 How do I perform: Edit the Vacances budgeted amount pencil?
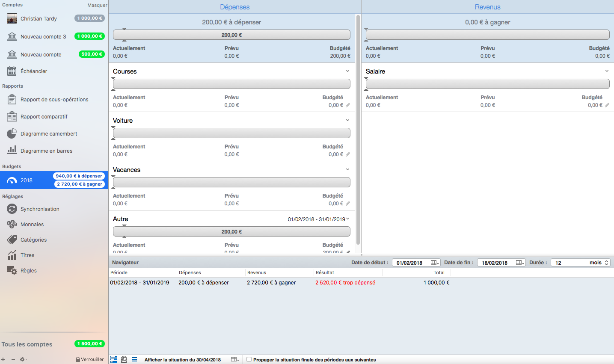click(x=348, y=204)
